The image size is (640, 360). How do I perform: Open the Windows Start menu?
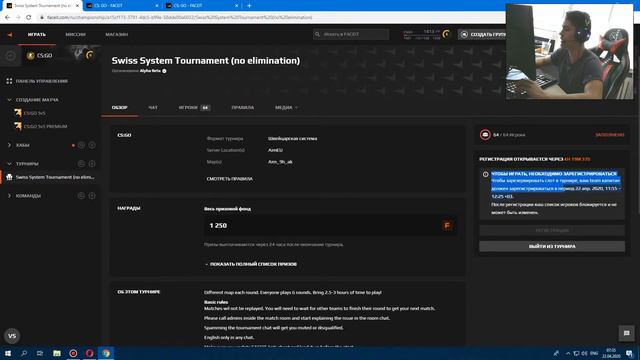8,353
